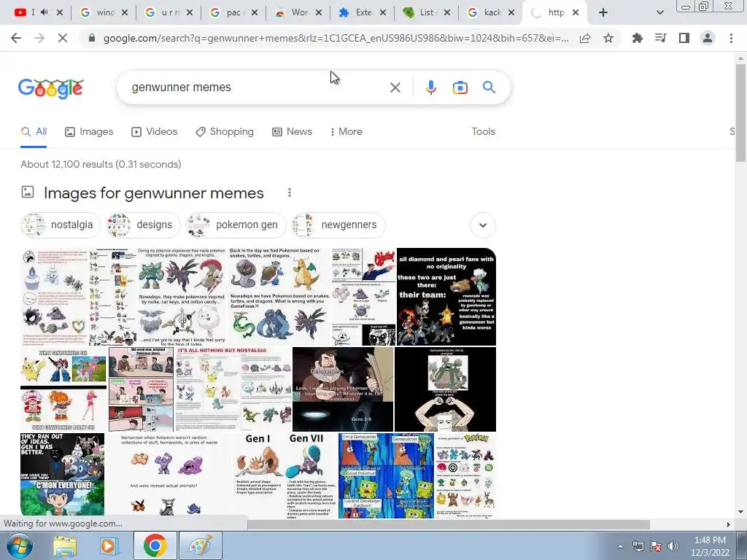Viewport: 747px width, 560px height.
Task: Open search Tools options
Action: coord(483,132)
